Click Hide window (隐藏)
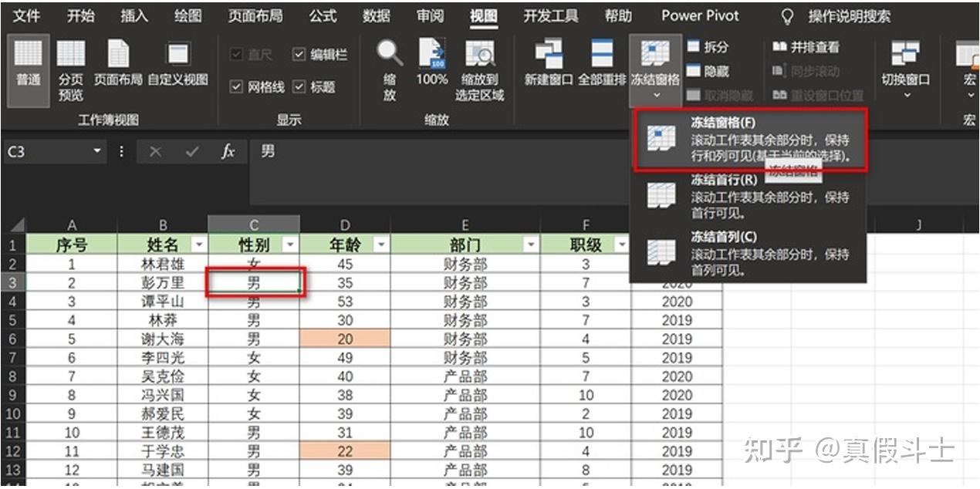980x489 pixels. tap(708, 71)
